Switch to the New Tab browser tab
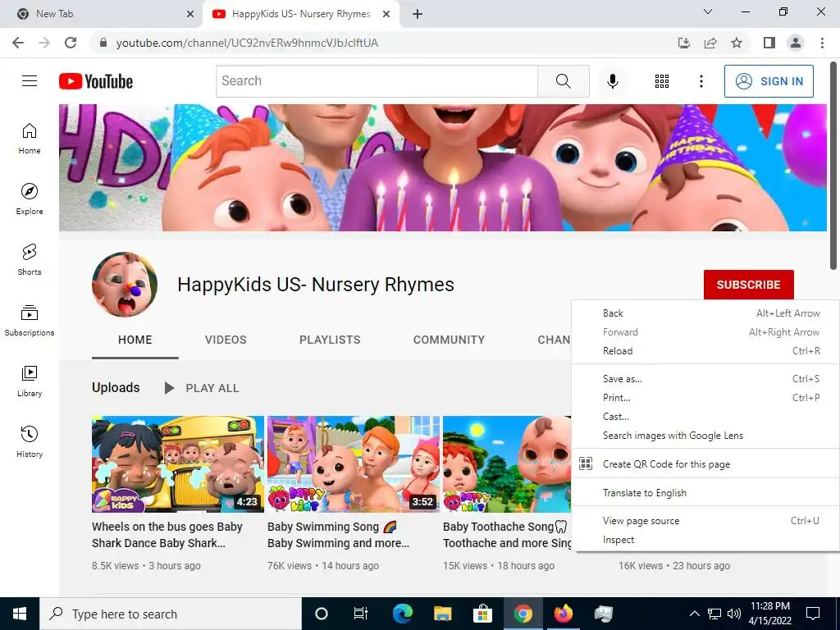The height and width of the screenshot is (630, 840). tap(101, 14)
